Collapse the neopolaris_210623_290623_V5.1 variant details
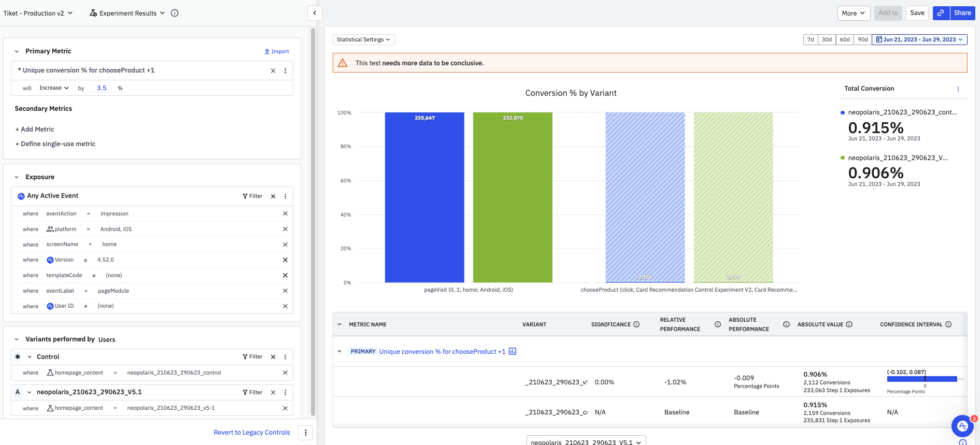 click(30, 393)
